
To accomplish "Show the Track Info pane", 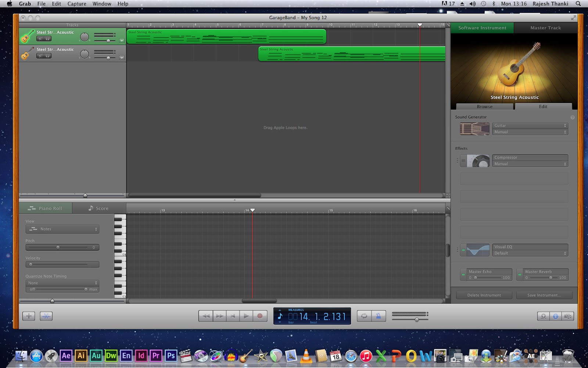I will pyautogui.click(x=556, y=316).
